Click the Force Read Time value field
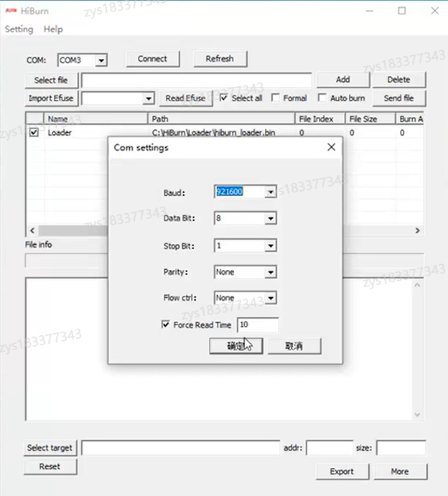 tap(258, 325)
